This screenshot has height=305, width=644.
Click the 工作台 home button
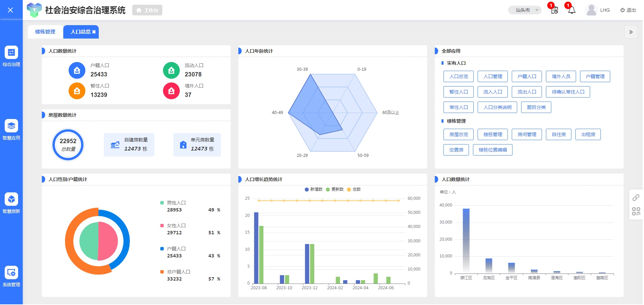point(147,10)
